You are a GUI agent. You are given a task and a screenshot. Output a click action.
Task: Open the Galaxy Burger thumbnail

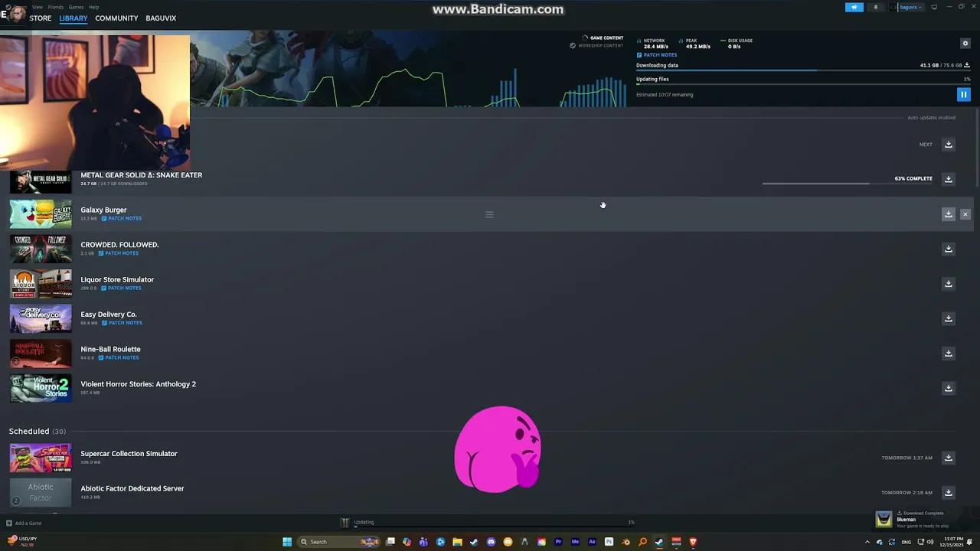[x=41, y=214]
